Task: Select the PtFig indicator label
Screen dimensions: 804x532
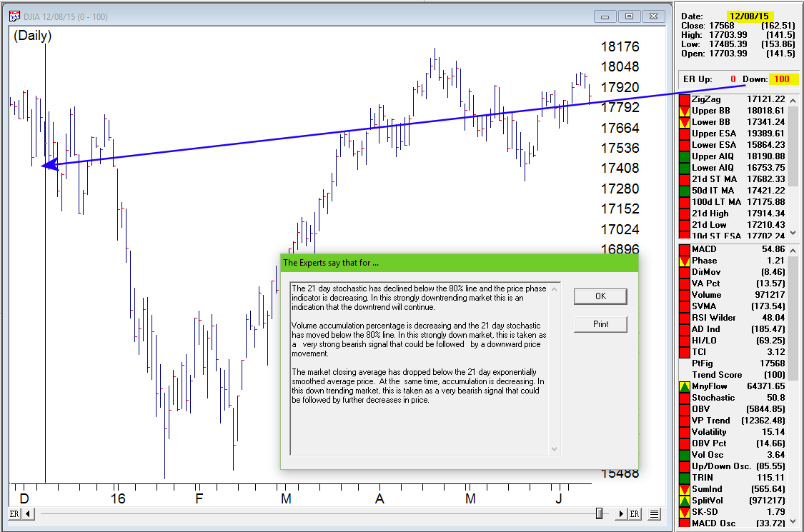Action: click(702, 363)
